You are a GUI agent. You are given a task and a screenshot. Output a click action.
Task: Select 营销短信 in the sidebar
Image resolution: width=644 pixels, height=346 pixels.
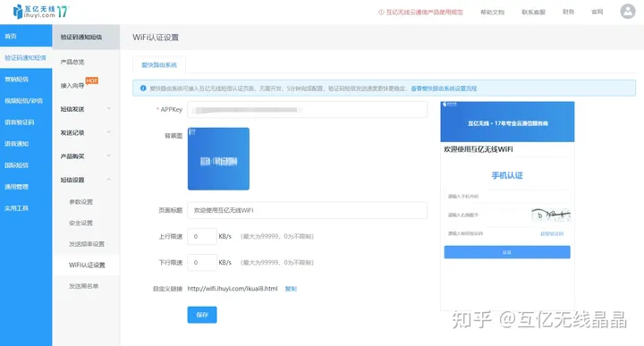(x=26, y=80)
